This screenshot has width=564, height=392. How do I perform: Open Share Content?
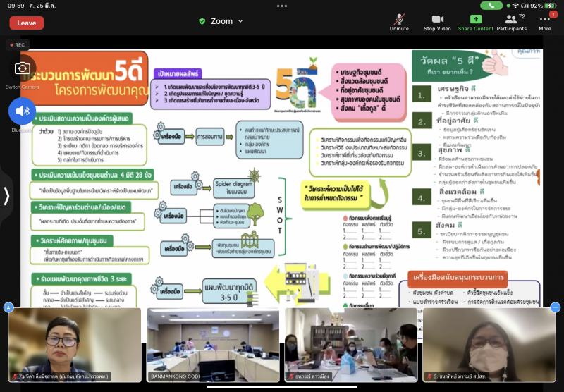[x=475, y=23]
